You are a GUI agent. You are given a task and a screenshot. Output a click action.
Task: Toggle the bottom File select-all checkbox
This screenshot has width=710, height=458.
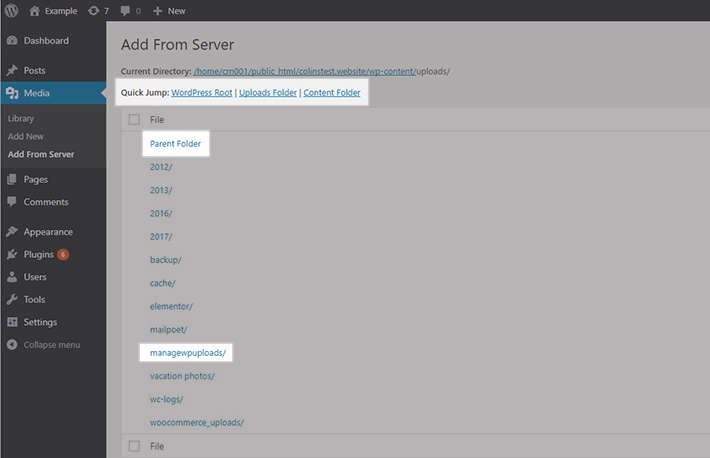134,446
